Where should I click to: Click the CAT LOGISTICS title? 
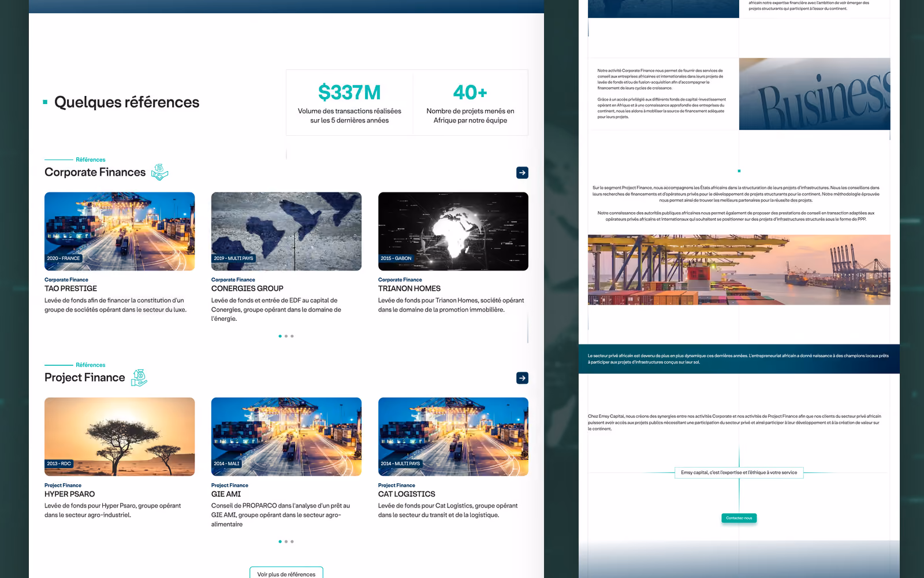(x=407, y=494)
